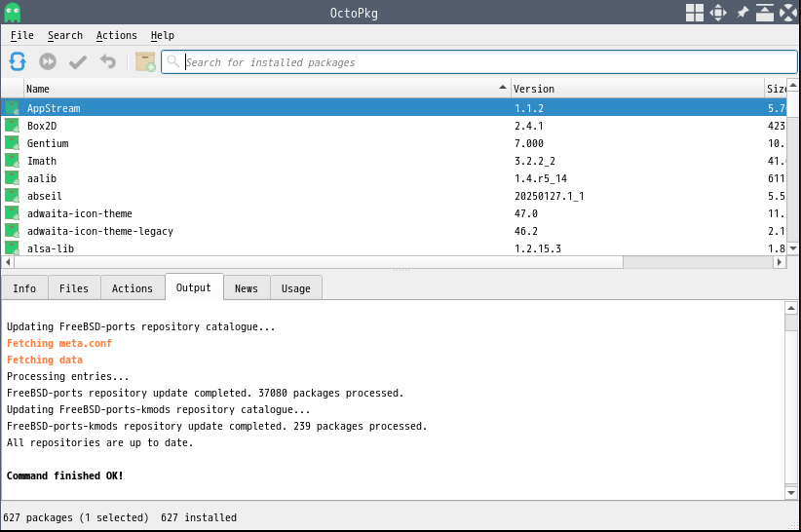
Task: Click the system upgrade fast-forward icon
Action: pos(48,61)
